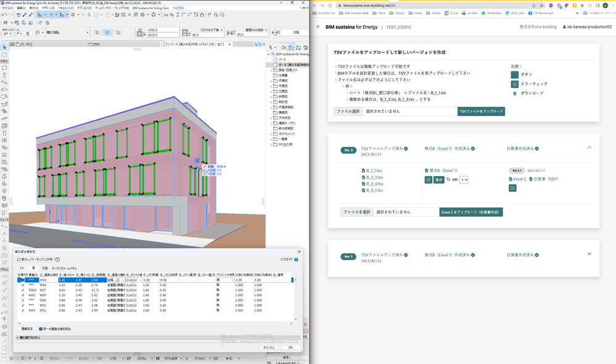Open the WhatsApp bookmark

491,13
